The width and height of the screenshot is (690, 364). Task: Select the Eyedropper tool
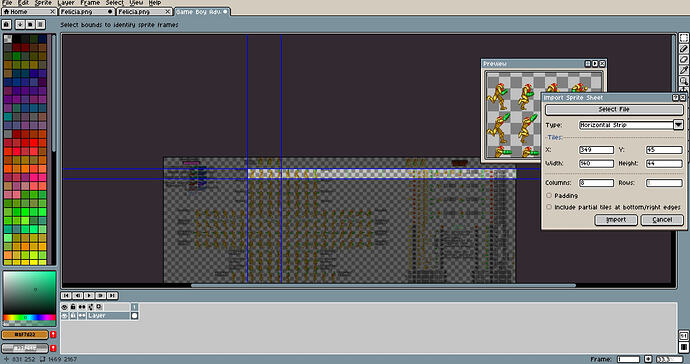[x=683, y=70]
